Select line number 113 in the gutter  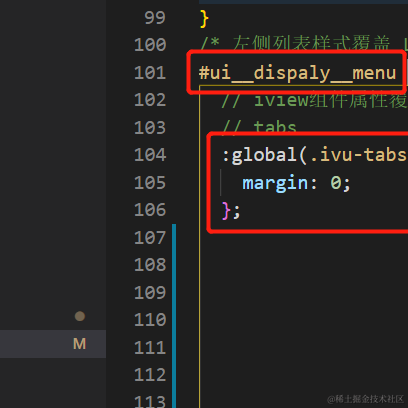(150, 402)
